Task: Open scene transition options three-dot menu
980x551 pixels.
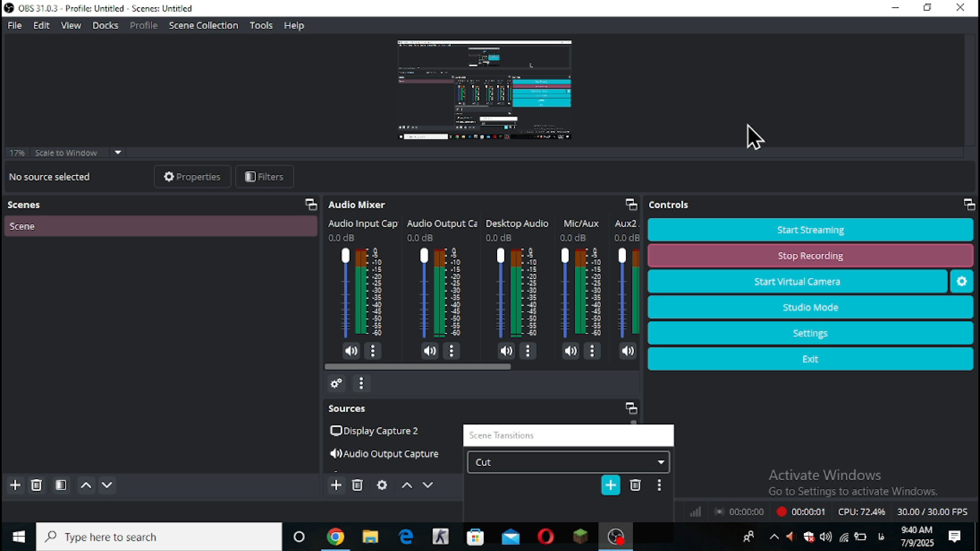Action: [x=659, y=485]
